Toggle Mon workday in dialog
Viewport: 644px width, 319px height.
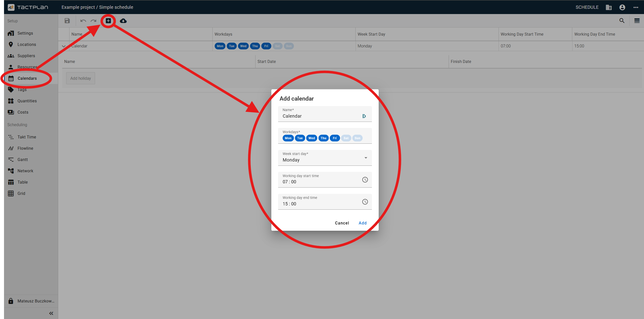288,138
